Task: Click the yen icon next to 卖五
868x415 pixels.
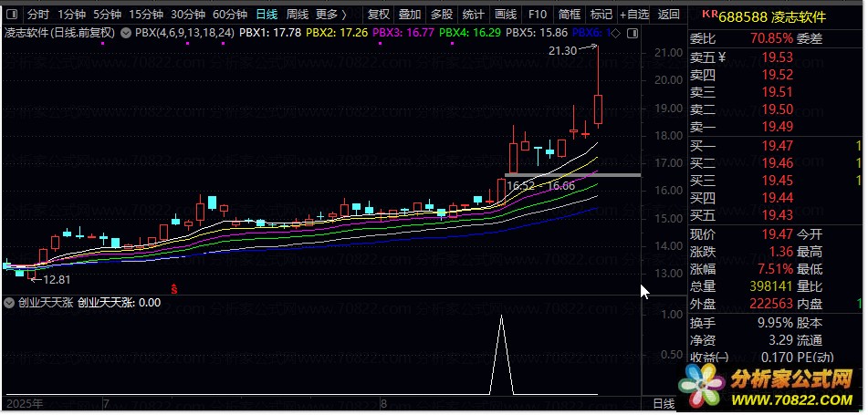Action: click(x=721, y=57)
